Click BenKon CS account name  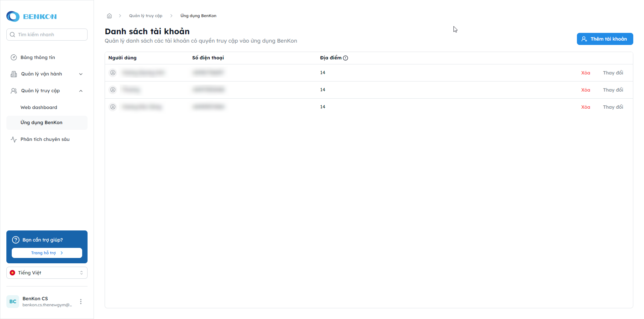(35, 299)
